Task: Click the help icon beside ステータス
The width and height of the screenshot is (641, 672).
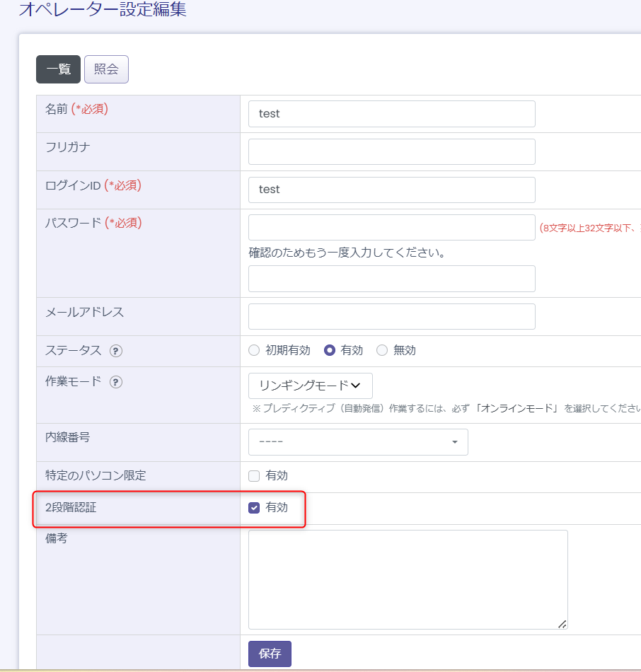Action: pyautogui.click(x=116, y=351)
